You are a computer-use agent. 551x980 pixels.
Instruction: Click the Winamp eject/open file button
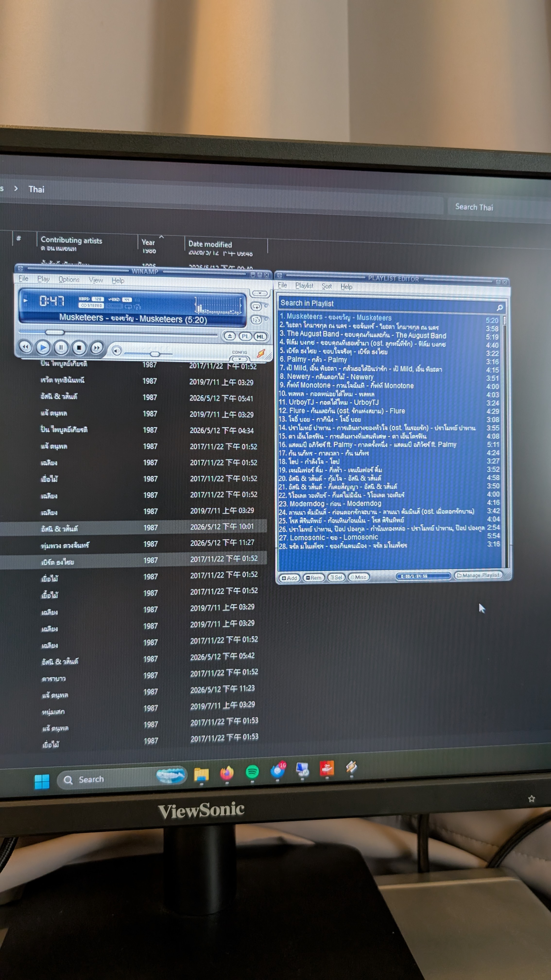229,336
